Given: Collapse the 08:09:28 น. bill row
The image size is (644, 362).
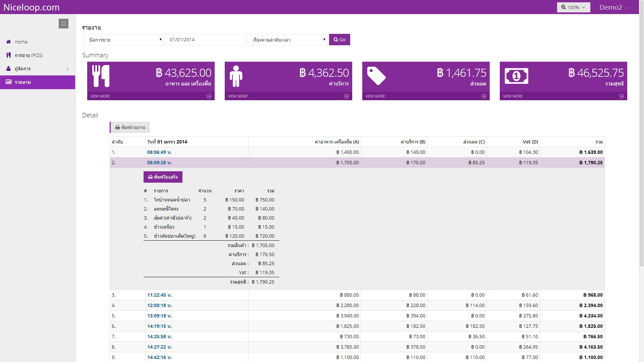Looking at the screenshot, I should [x=357, y=163].
